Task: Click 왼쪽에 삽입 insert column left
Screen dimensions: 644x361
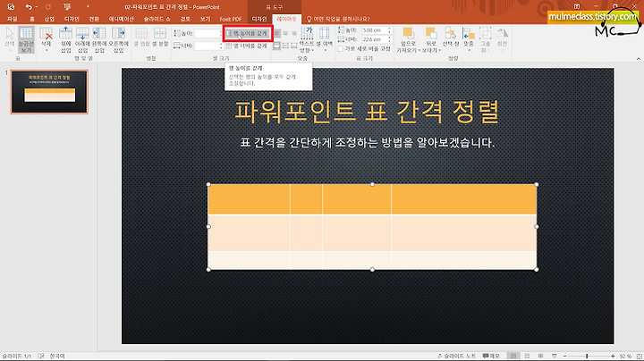Action: (x=99, y=40)
